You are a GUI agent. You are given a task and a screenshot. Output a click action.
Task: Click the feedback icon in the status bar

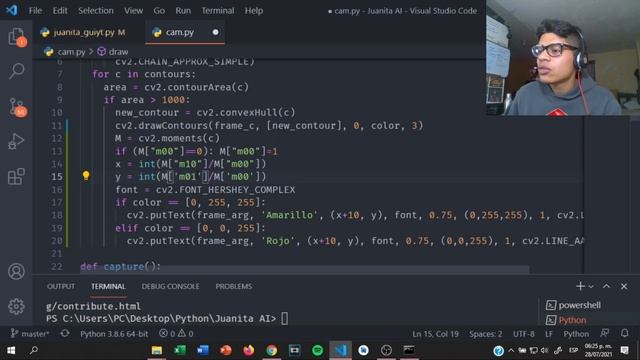click(604, 333)
